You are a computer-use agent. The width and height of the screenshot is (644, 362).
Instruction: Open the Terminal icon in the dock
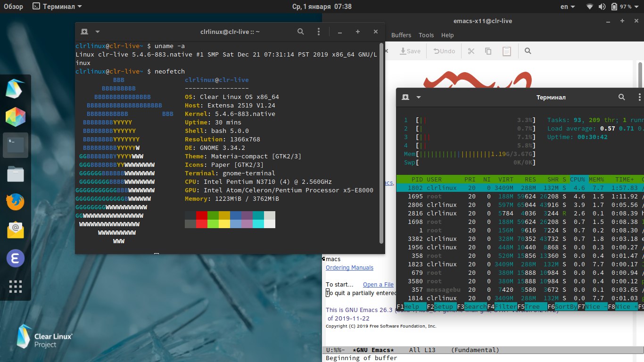click(15, 146)
